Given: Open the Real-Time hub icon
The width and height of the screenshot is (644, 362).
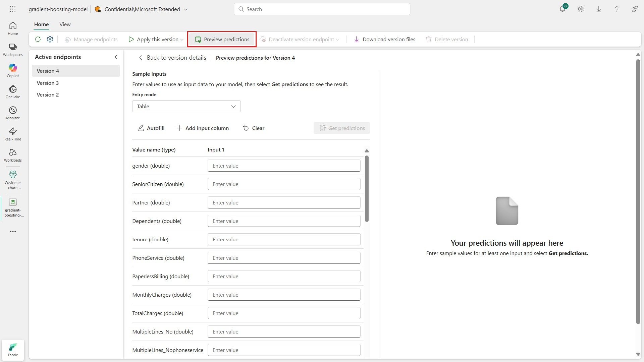Looking at the screenshot, I should point(13,134).
